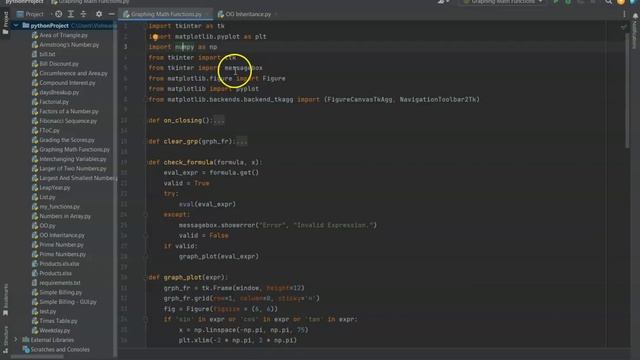Toggle the Project tool window side tab
Viewport: 640px width, 360px height.
(5, 23)
